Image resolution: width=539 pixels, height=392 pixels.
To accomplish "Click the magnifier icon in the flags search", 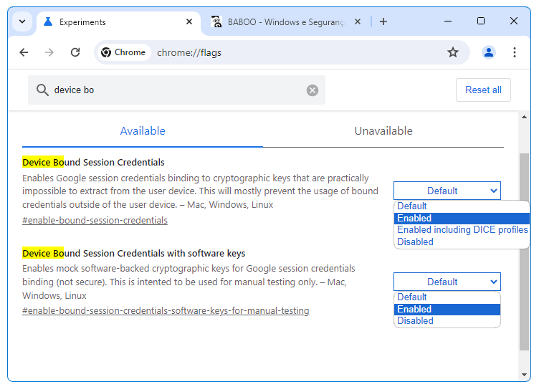I will (x=42, y=90).
